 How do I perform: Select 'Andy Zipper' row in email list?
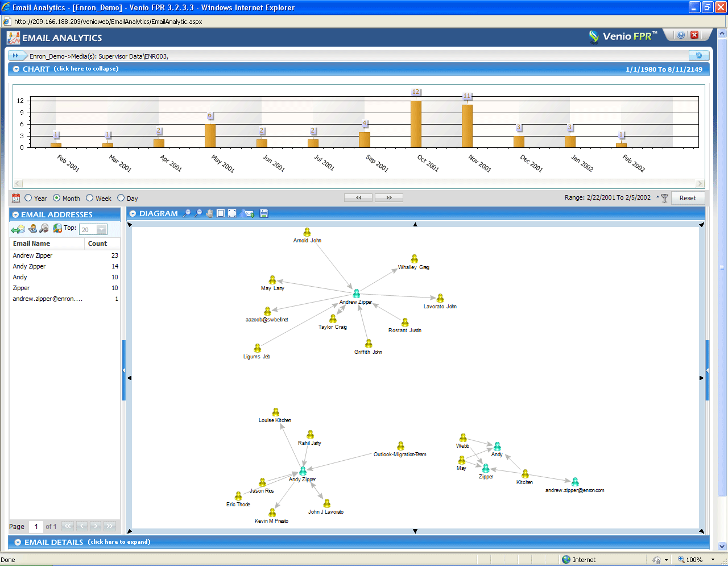65,266
